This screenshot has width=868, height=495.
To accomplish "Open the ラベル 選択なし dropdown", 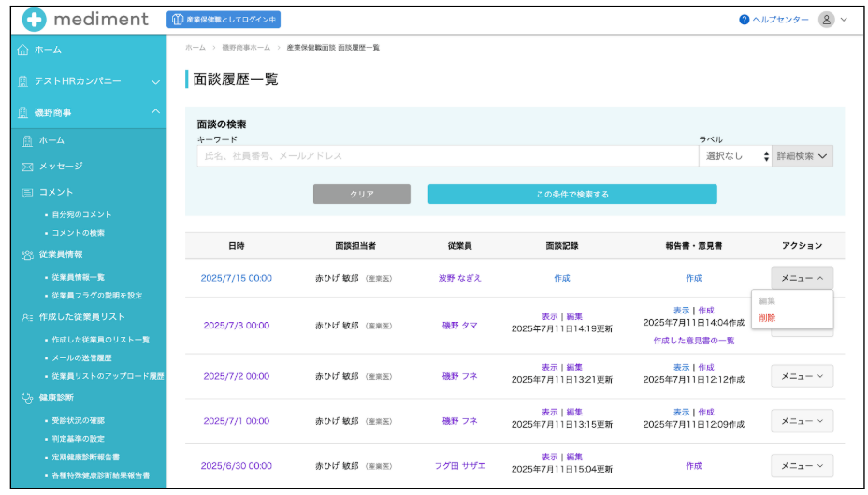I will point(735,156).
